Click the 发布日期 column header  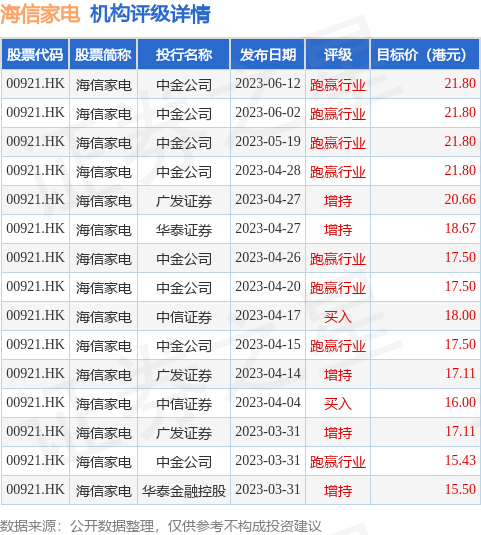point(268,55)
